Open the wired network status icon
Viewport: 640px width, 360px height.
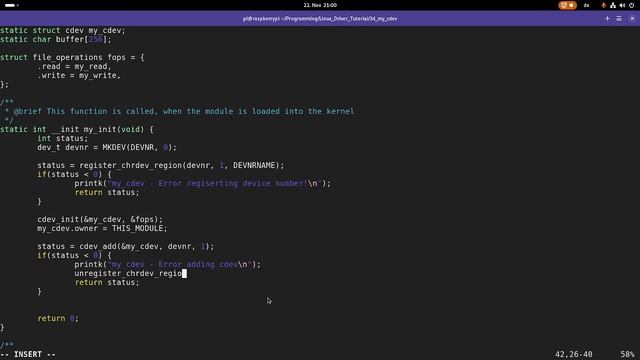[613, 5]
